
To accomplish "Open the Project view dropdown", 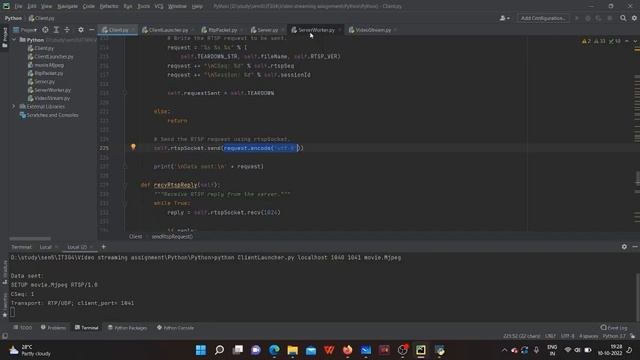I will (25, 30).
